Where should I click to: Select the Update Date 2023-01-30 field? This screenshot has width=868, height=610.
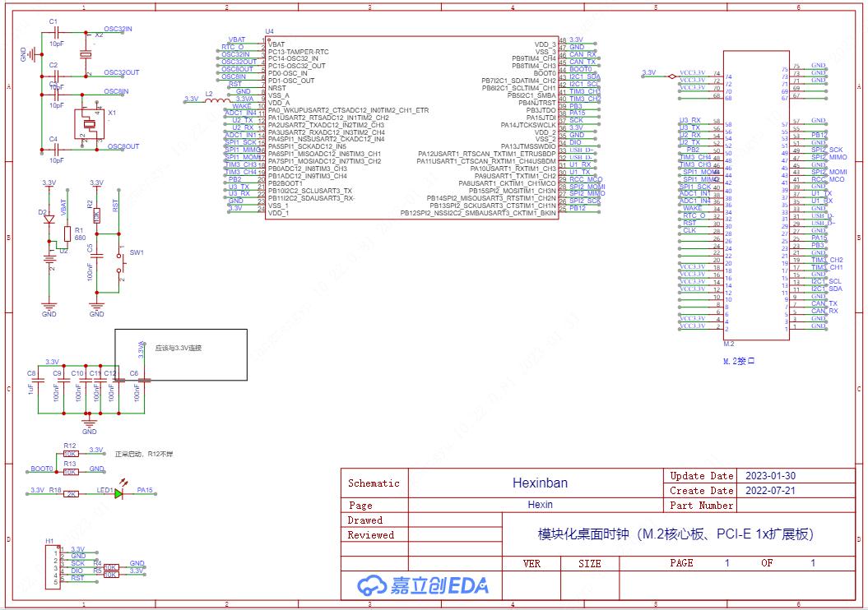click(x=770, y=476)
